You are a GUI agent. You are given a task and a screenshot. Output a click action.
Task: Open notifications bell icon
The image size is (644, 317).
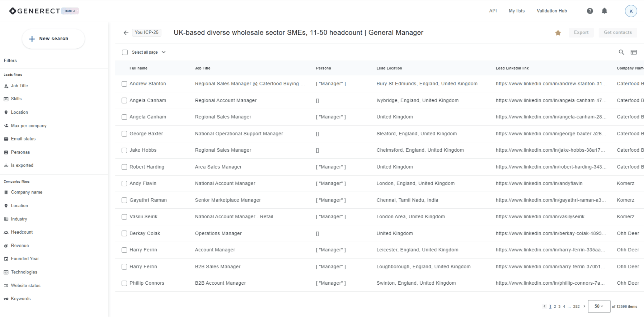pyautogui.click(x=604, y=11)
